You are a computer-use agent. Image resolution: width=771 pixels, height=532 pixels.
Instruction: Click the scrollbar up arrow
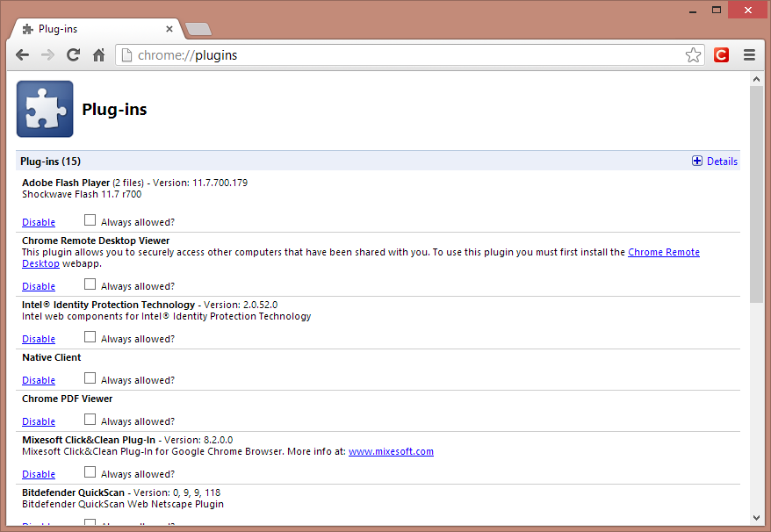click(x=756, y=79)
